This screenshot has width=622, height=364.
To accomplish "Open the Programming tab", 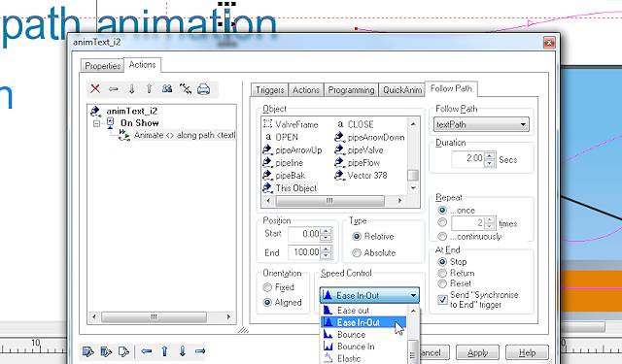I will click(x=352, y=90).
